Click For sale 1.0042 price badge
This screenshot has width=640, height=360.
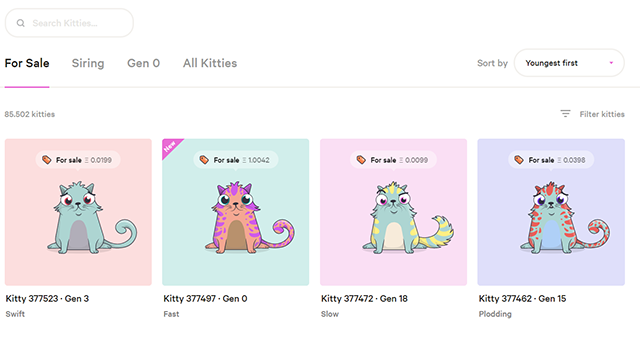coord(236,160)
